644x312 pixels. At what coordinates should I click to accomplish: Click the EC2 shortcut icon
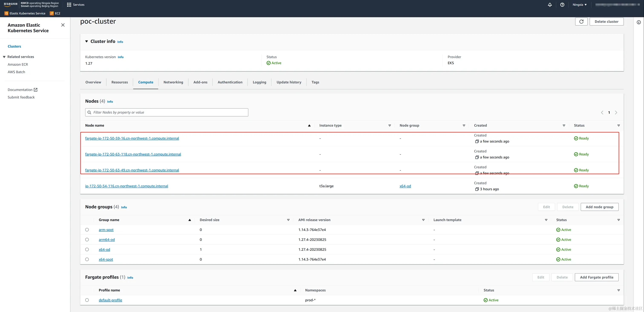[x=52, y=13]
